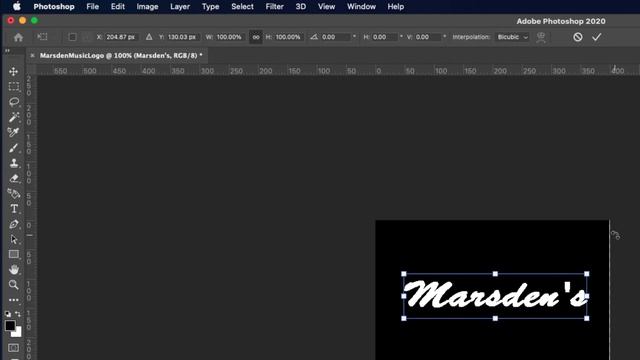The height and width of the screenshot is (360, 640).
Task: Open the Help menu
Action: tap(396, 7)
